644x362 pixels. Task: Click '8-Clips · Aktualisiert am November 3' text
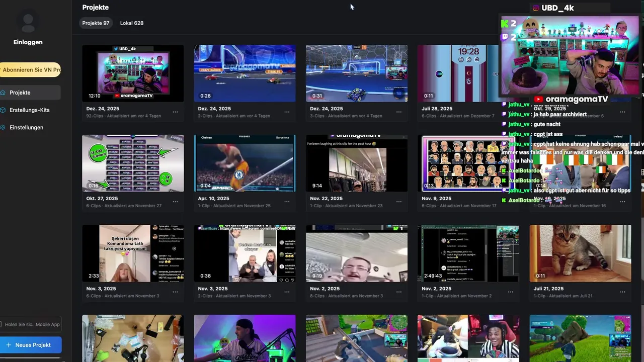click(346, 296)
